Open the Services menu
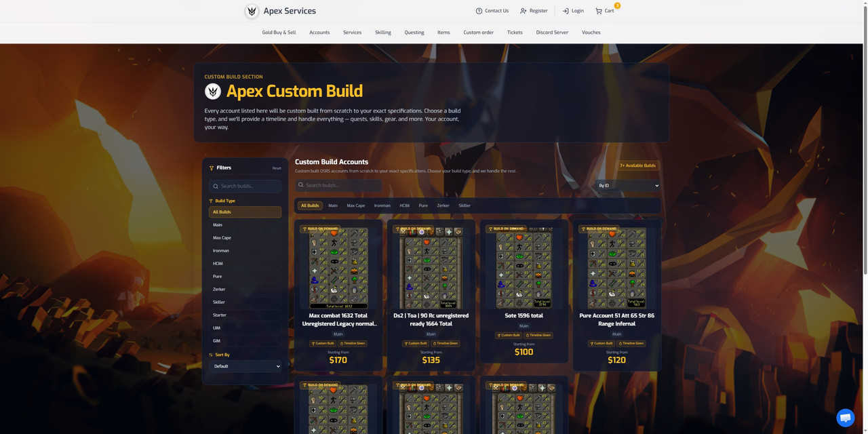The width and height of the screenshot is (868, 434). tap(352, 33)
